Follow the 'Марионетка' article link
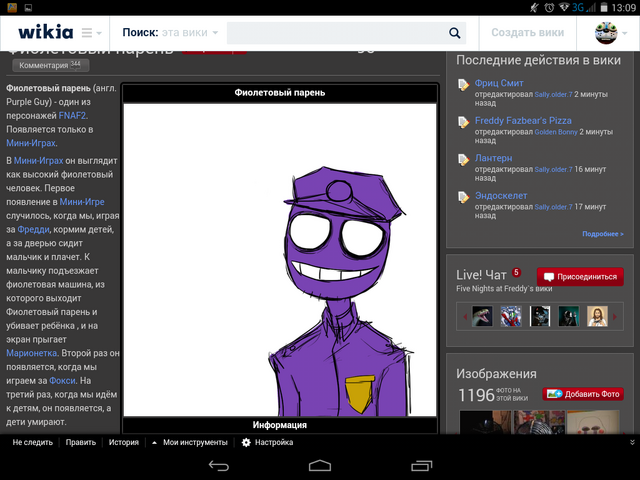The image size is (640, 480). (31, 353)
